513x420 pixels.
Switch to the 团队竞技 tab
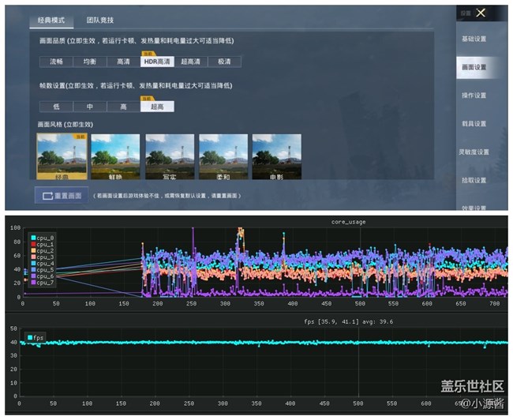(100, 20)
